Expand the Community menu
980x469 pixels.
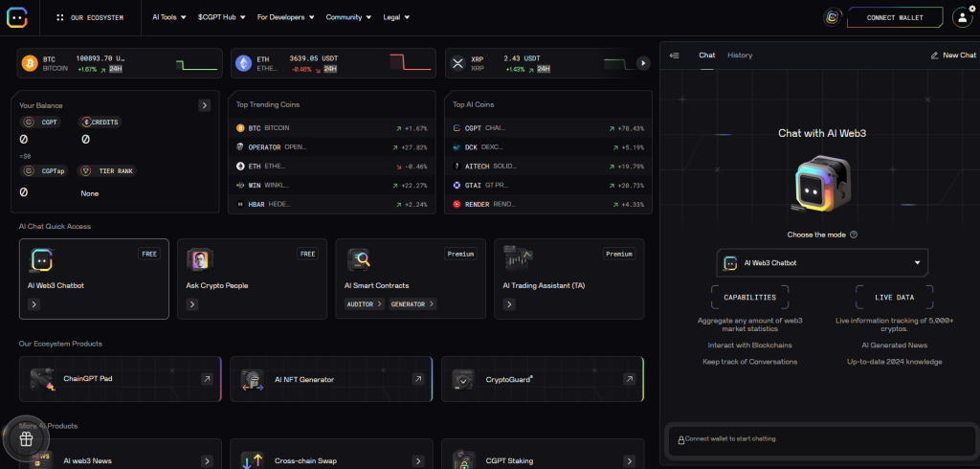[348, 17]
